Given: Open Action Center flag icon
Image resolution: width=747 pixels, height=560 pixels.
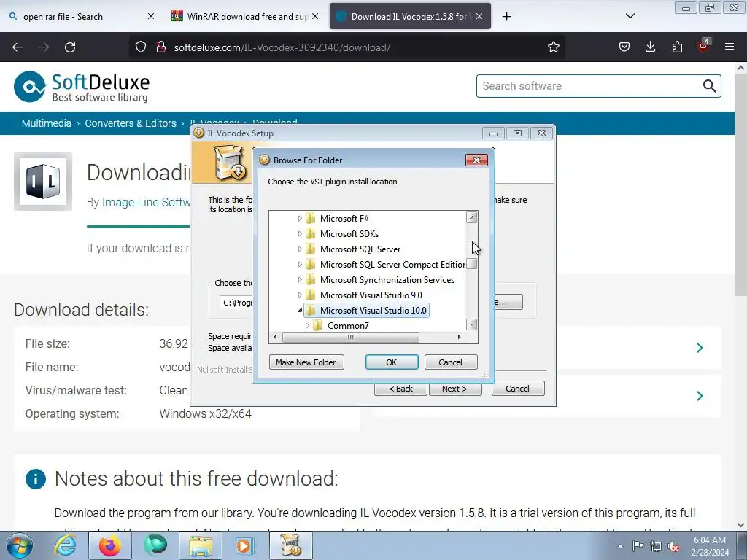Looking at the screenshot, I should pyautogui.click(x=638, y=546).
